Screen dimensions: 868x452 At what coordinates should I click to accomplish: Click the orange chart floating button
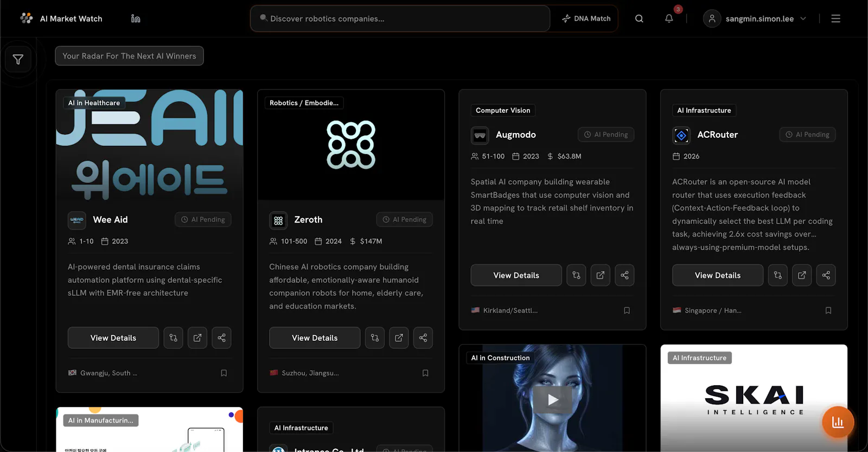838,422
